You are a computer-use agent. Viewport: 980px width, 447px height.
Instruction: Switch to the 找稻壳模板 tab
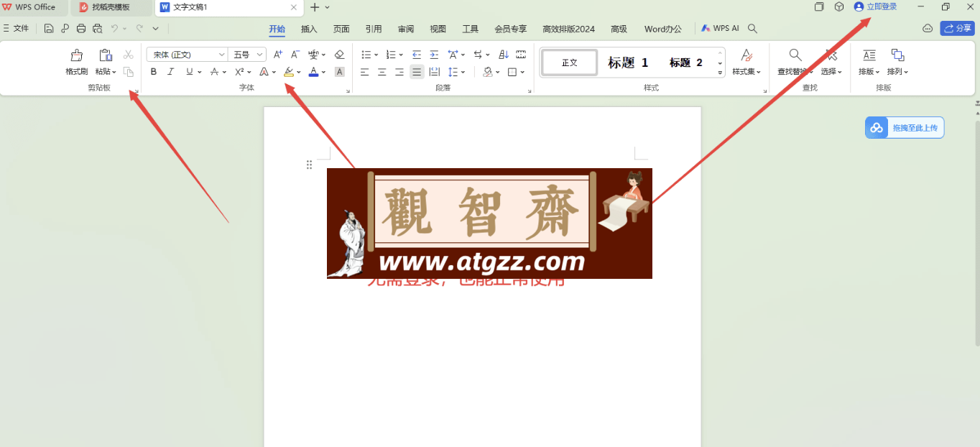(x=111, y=7)
